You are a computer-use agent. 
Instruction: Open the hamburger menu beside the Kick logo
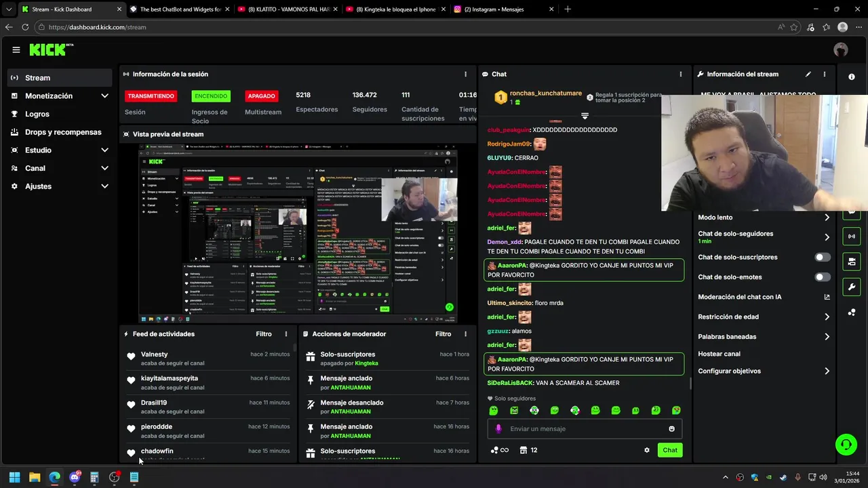(16, 49)
